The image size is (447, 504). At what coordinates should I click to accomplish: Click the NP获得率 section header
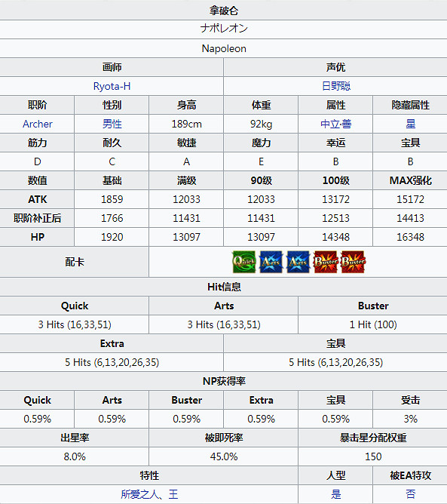pos(223,381)
